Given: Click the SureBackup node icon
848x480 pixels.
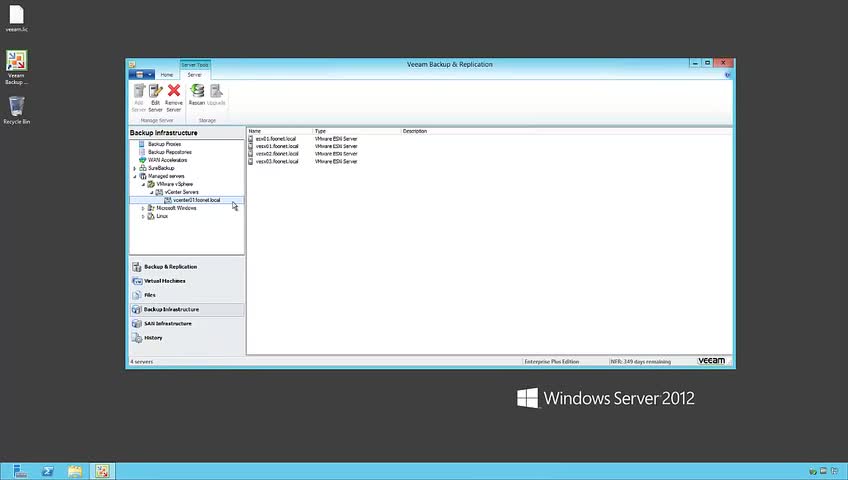Looking at the screenshot, I should 143,168.
